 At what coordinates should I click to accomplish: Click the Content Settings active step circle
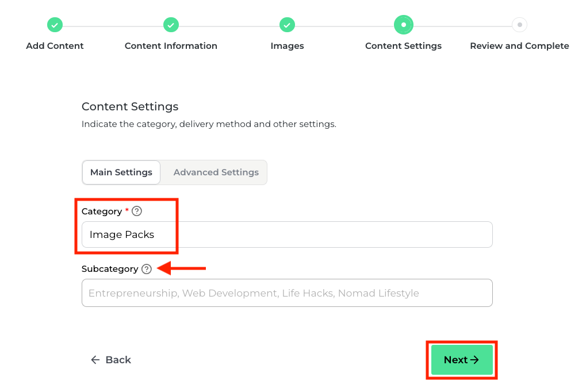click(x=403, y=25)
